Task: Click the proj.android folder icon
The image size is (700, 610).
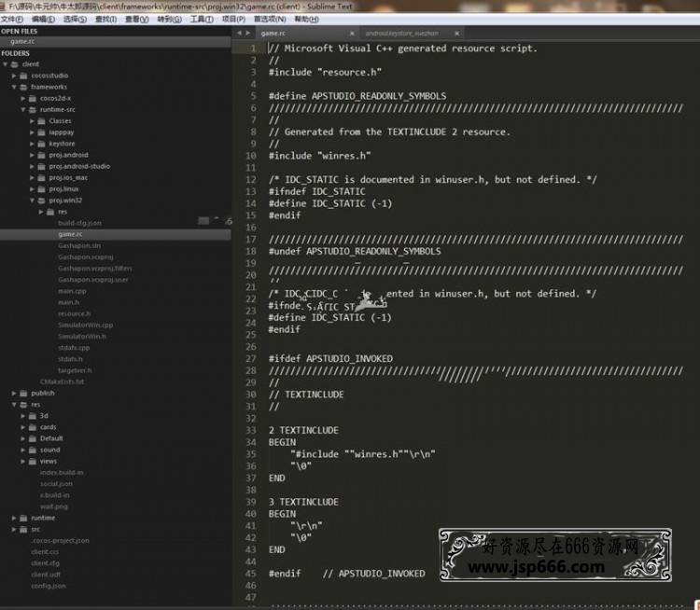Action: (42, 155)
